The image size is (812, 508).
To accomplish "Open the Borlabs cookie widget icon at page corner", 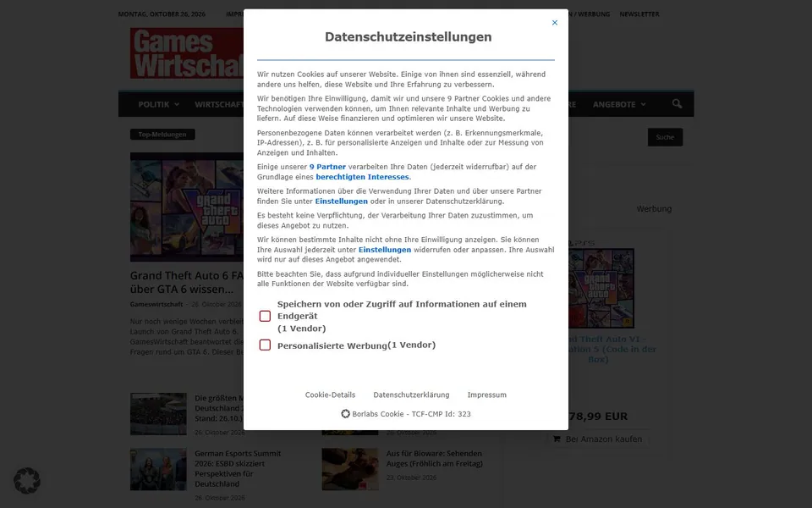I will click(27, 481).
